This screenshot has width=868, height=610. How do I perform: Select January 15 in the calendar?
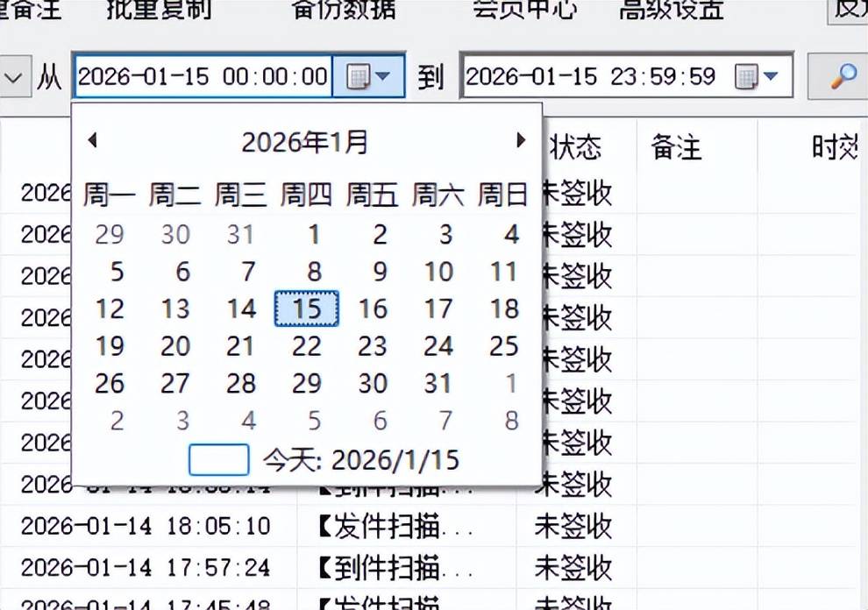tap(306, 309)
